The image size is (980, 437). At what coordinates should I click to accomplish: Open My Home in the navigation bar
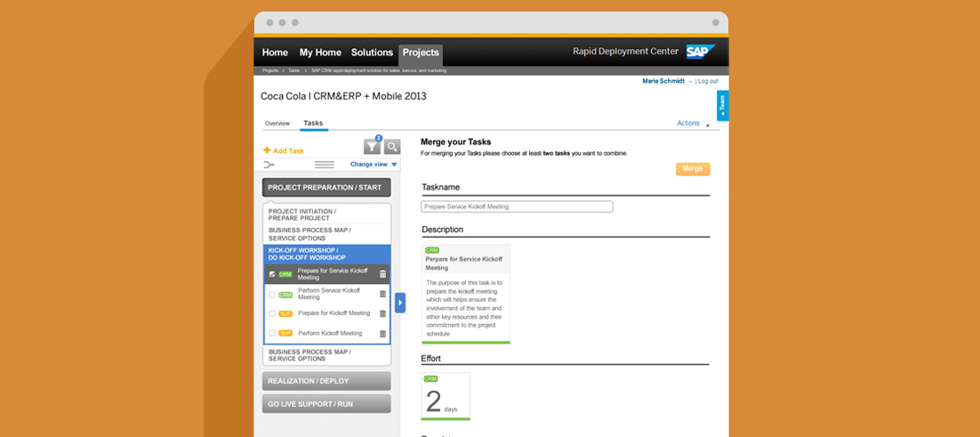(320, 53)
